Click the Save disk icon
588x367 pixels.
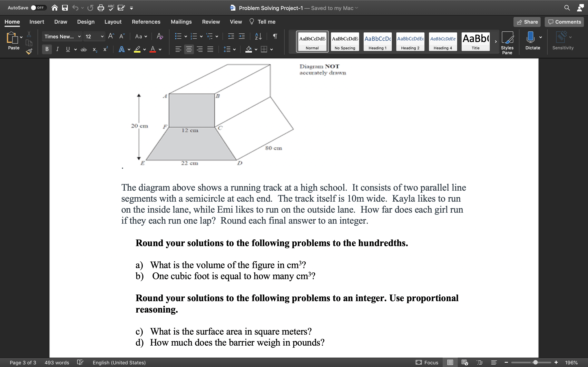pyautogui.click(x=65, y=8)
